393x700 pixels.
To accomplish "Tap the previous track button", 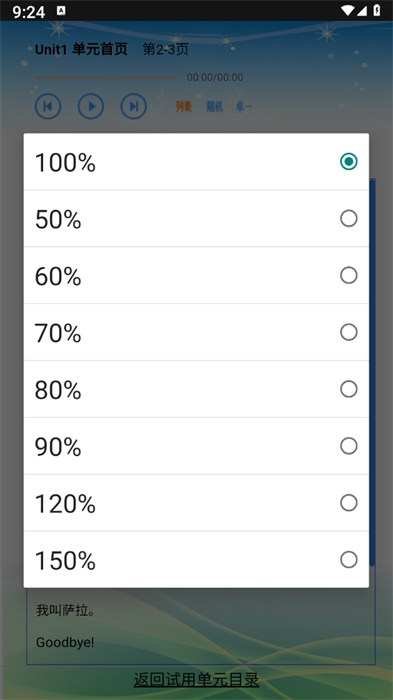I will [x=48, y=106].
